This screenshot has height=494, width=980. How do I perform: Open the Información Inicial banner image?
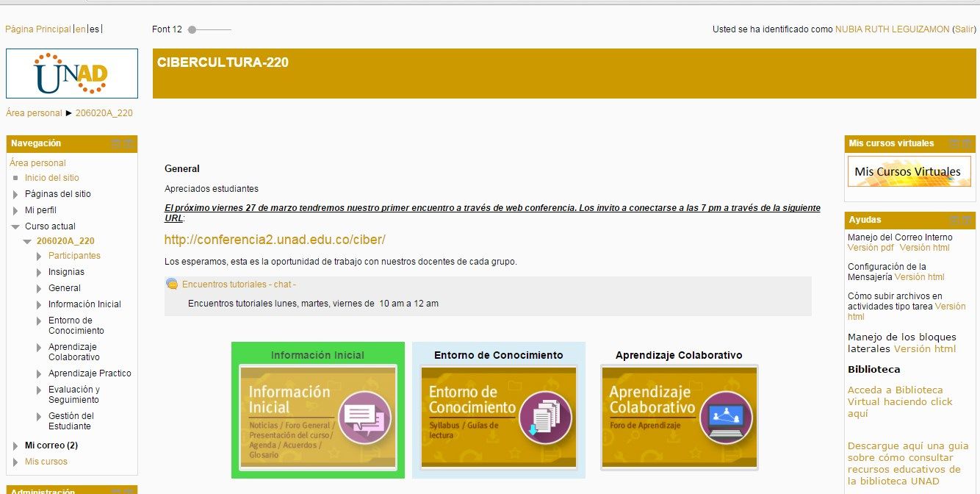tap(317, 418)
